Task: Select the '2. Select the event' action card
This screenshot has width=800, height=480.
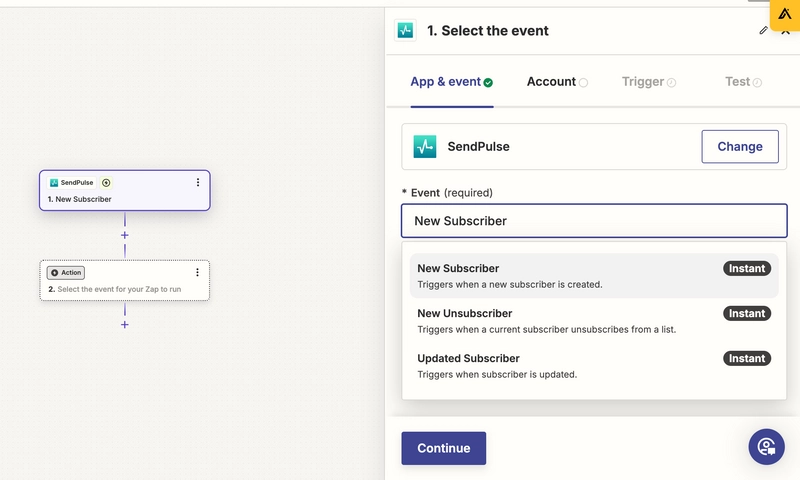Action: (124, 281)
